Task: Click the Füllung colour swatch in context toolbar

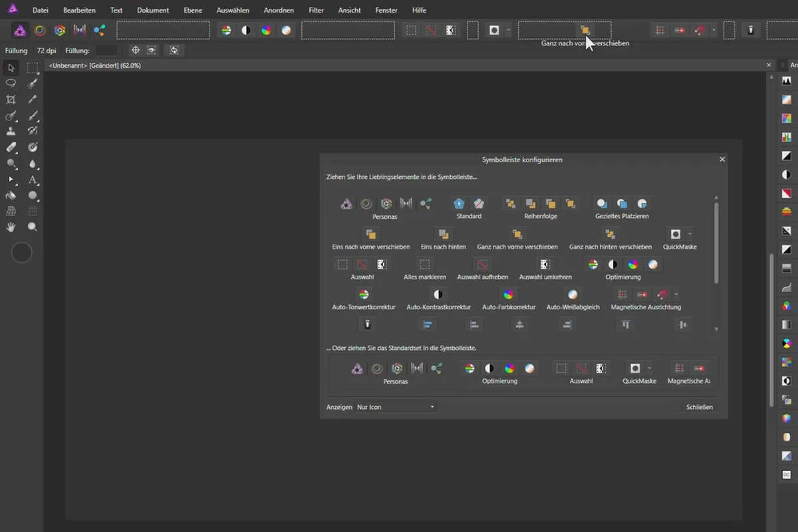Action: tap(106, 50)
